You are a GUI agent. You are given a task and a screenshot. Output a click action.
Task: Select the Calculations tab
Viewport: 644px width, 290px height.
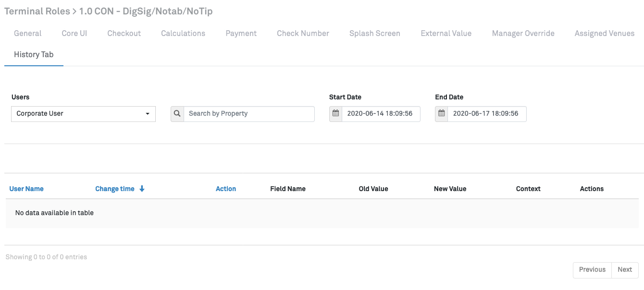coord(183,33)
